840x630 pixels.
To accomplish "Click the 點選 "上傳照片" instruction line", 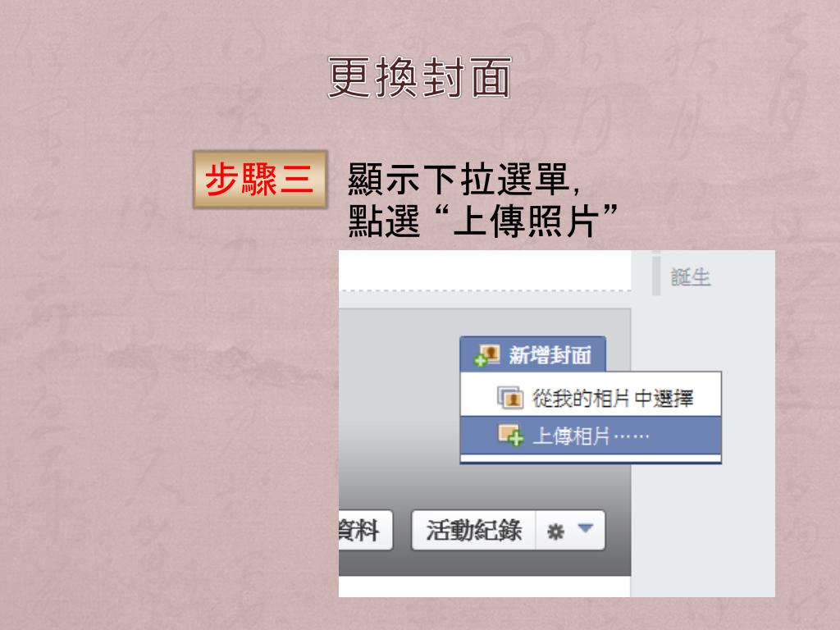I will 483,220.
